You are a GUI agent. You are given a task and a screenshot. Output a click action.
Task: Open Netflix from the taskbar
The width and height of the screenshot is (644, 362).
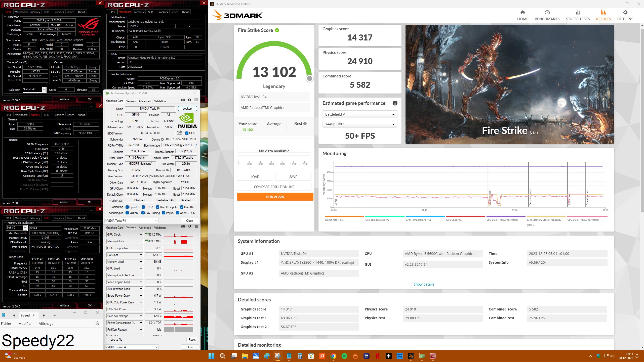(378, 356)
